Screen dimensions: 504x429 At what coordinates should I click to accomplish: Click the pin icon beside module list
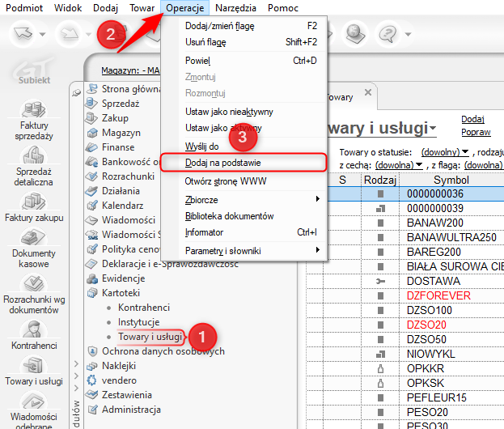click(x=77, y=93)
